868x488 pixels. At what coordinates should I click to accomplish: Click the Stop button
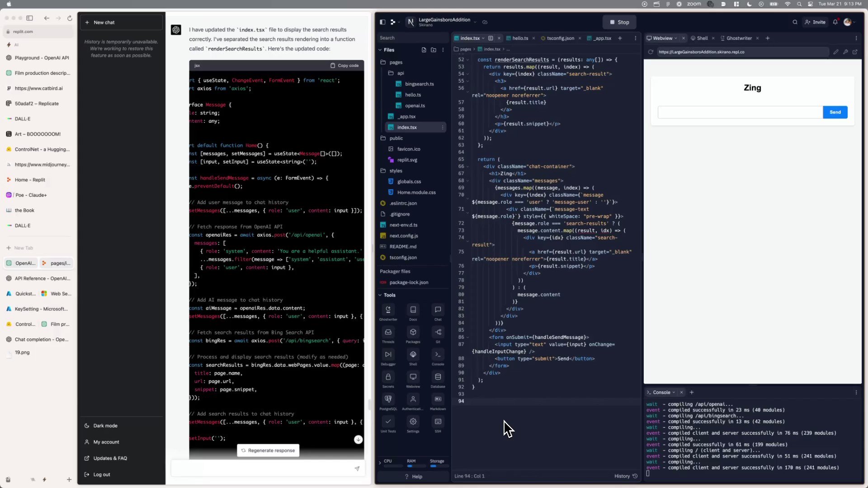point(619,22)
